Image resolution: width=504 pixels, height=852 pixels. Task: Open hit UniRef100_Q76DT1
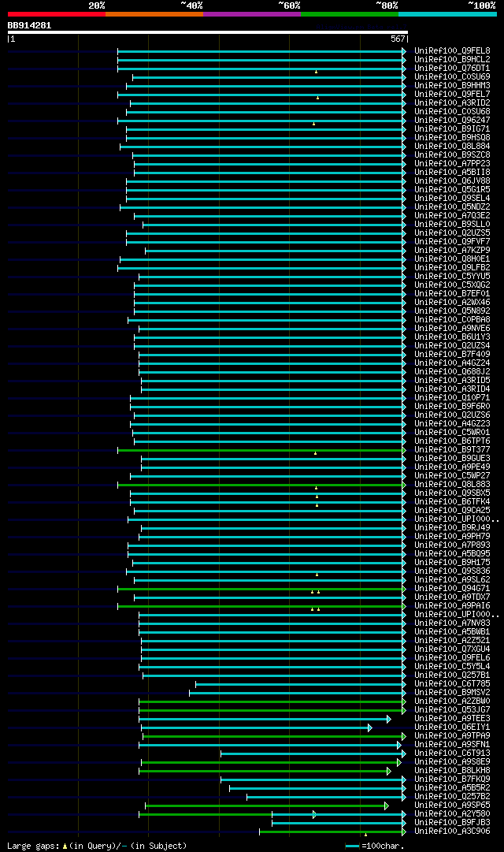pos(452,69)
